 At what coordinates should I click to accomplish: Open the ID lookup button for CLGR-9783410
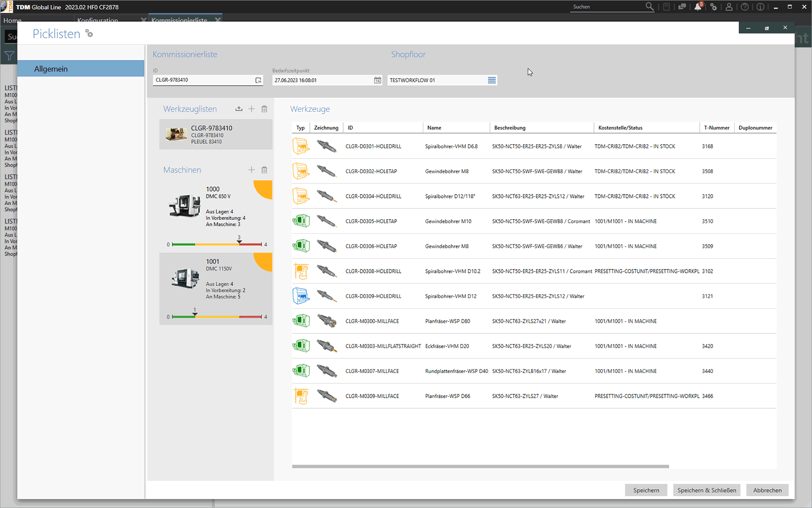(258, 80)
